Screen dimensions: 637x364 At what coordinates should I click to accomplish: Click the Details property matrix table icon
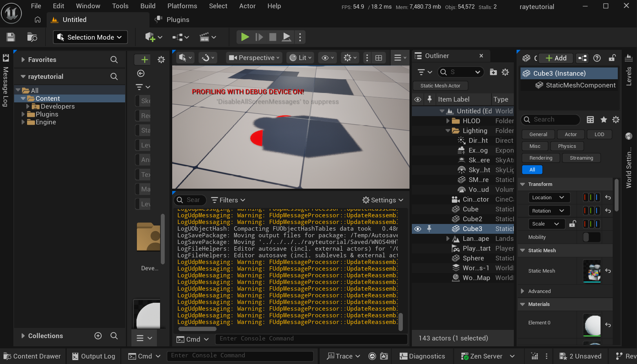(590, 120)
